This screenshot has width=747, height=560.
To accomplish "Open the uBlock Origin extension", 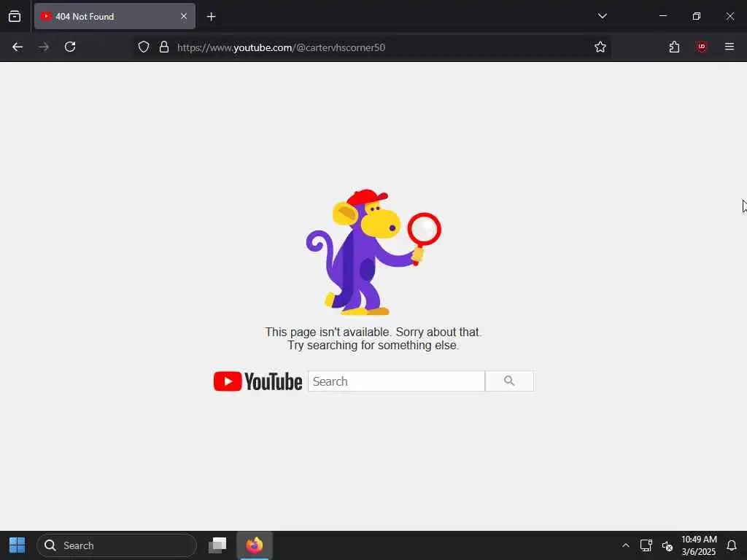I will (x=701, y=47).
